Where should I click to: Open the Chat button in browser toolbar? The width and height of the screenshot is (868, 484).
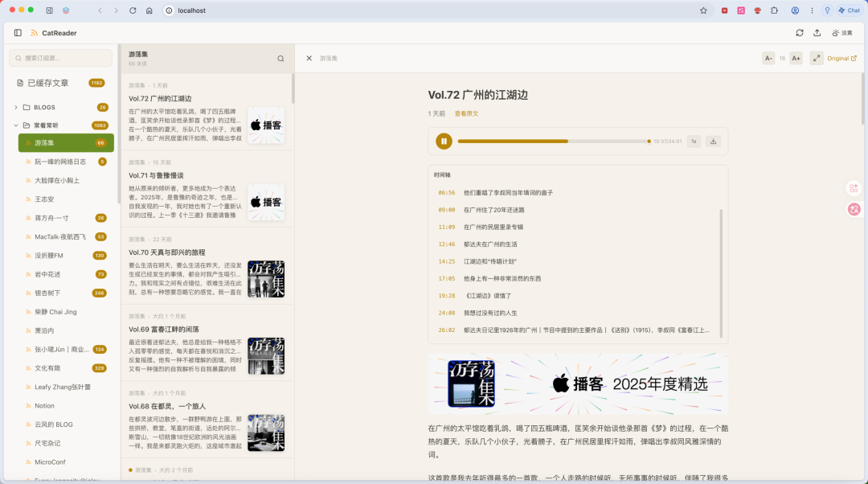click(x=850, y=10)
